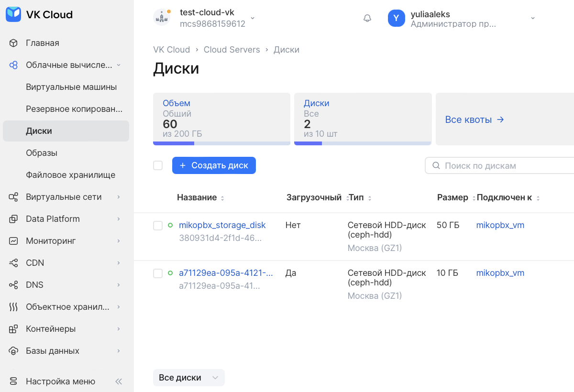Open Виртуальные машины in sidebar
The image size is (574, 392).
pyautogui.click(x=71, y=87)
